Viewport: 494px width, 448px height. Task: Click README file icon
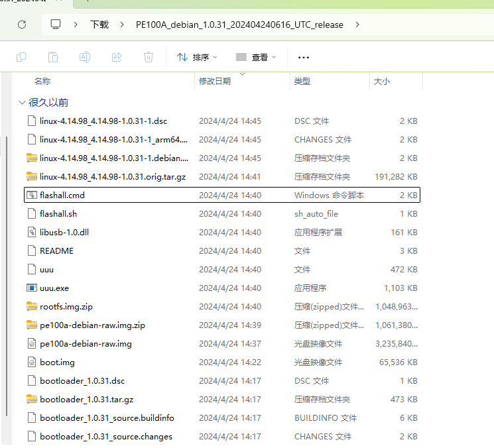32,251
